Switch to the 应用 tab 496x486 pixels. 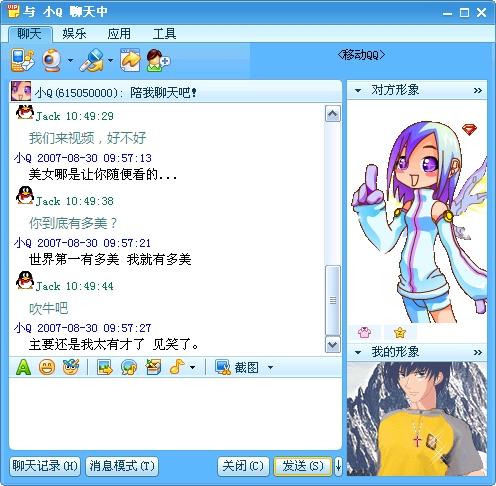(x=119, y=34)
